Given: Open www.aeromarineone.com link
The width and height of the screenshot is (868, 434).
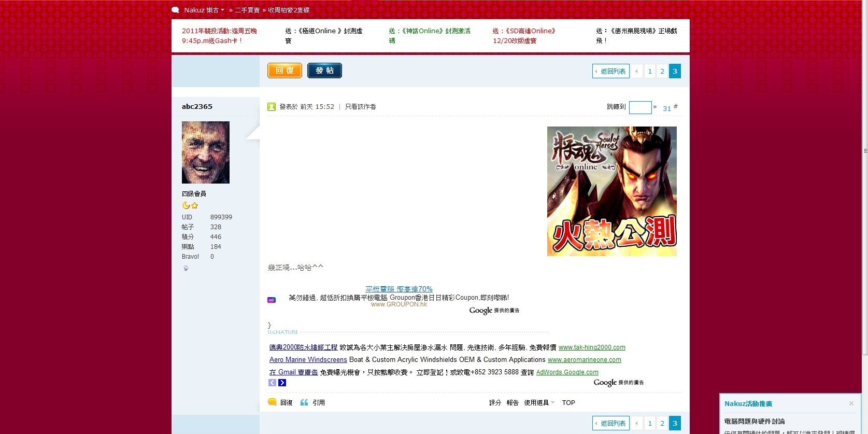Looking at the screenshot, I should click(x=585, y=360).
